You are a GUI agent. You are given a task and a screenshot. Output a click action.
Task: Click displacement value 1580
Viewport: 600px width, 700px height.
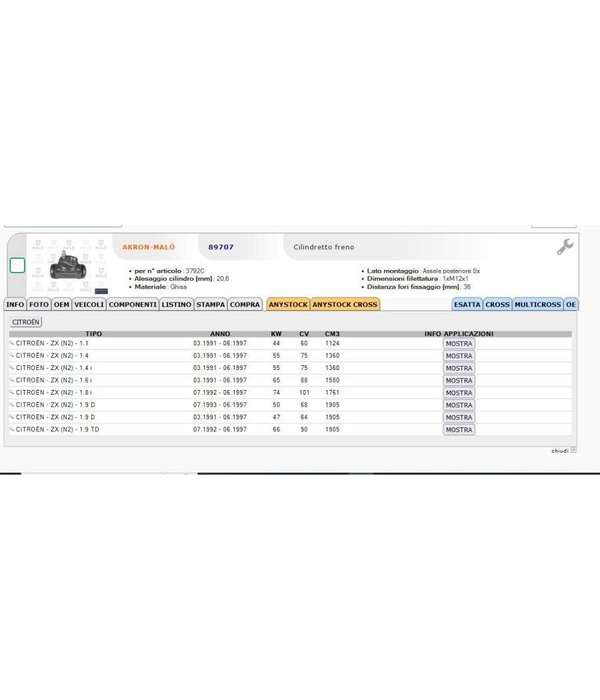point(332,381)
